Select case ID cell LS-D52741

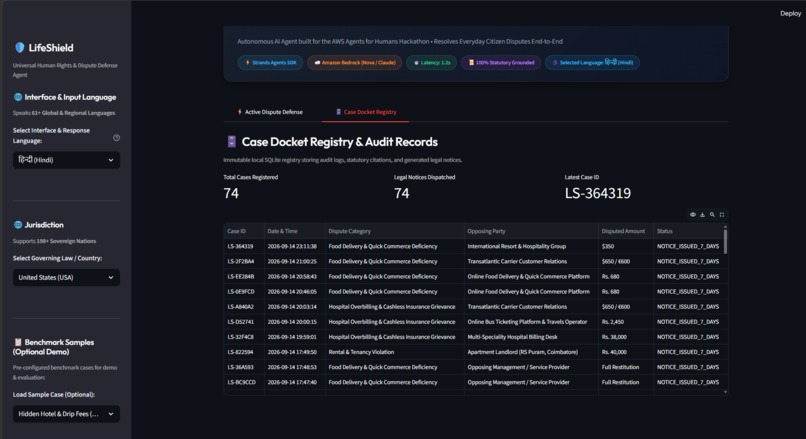coord(244,322)
